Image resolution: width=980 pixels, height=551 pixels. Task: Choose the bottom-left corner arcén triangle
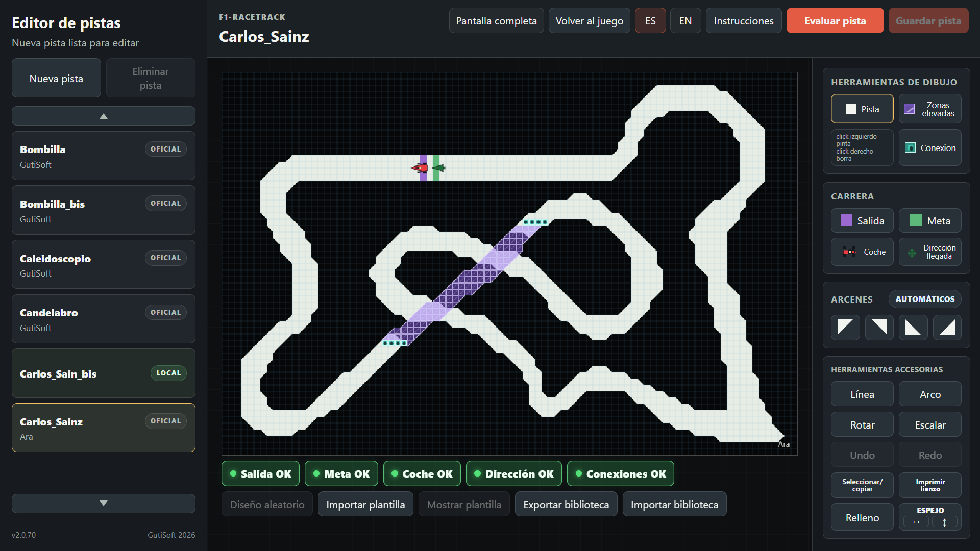pyautogui.click(x=913, y=327)
